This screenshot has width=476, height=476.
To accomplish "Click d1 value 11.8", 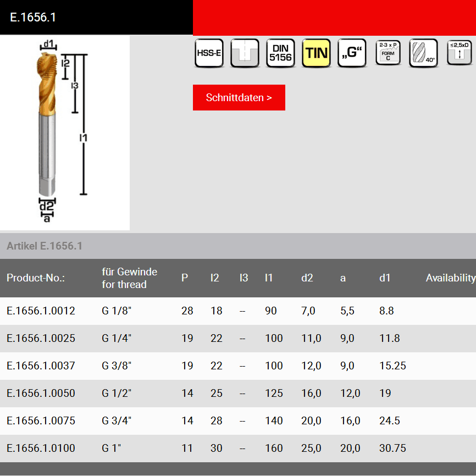I will pos(390,338).
